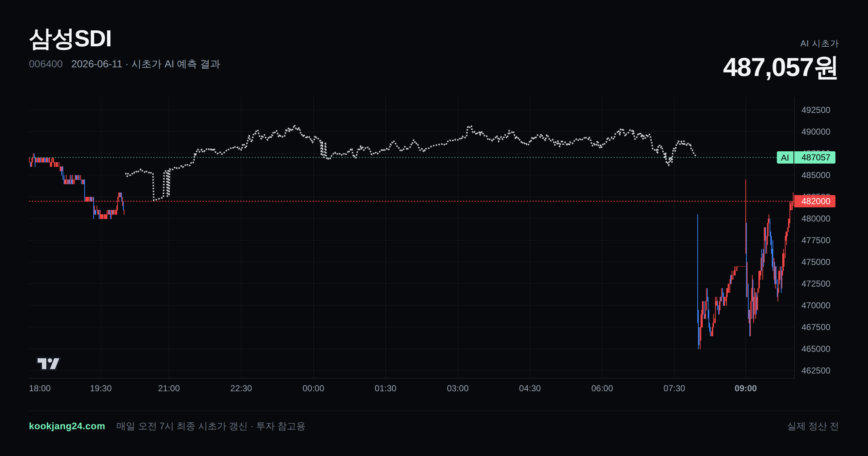Image resolution: width=868 pixels, height=456 pixels.
Task: Select the red 482000 price label
Action: (816, 201)
